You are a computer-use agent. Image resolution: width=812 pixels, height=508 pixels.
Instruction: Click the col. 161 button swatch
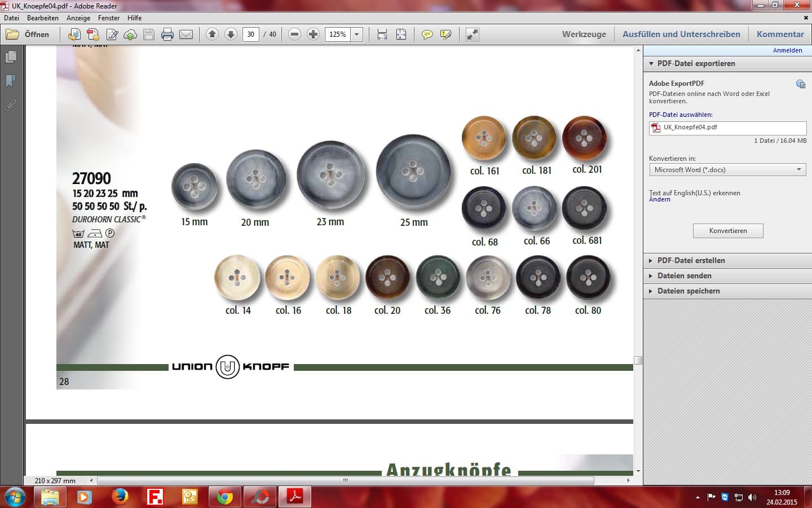pos(483,138)
